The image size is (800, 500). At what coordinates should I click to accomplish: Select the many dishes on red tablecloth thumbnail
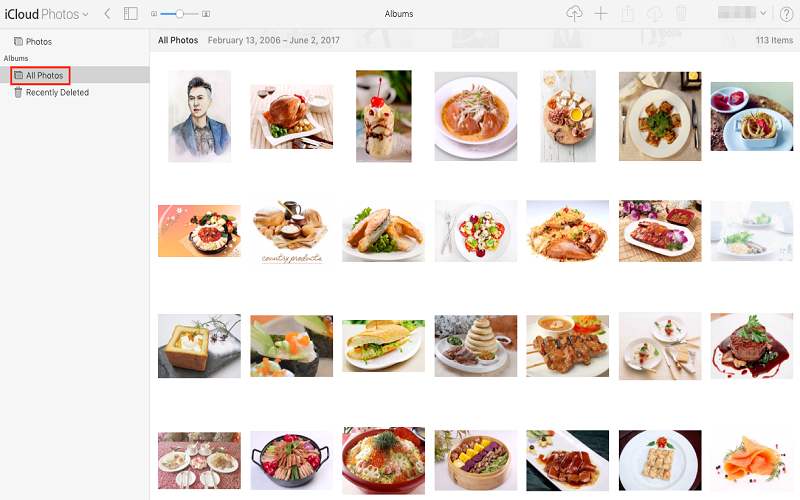pos(199,461)
